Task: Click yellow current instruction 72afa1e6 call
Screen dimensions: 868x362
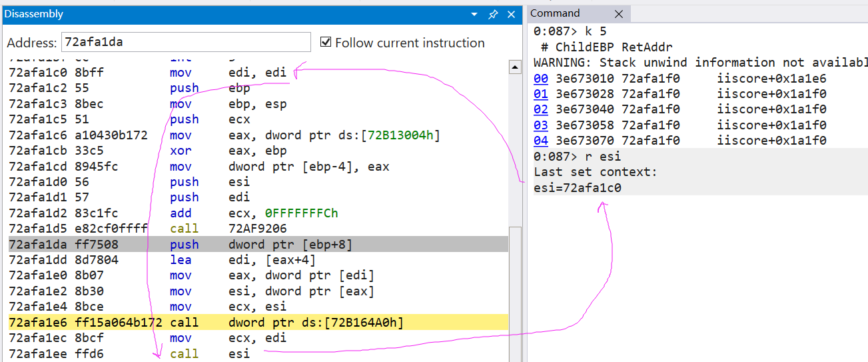Action: [258, 323]
